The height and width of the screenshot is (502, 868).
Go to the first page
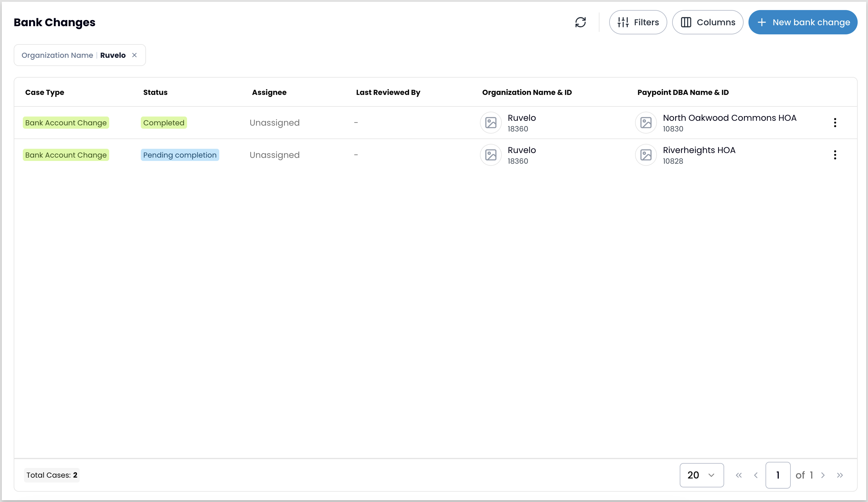coord(738,475)
